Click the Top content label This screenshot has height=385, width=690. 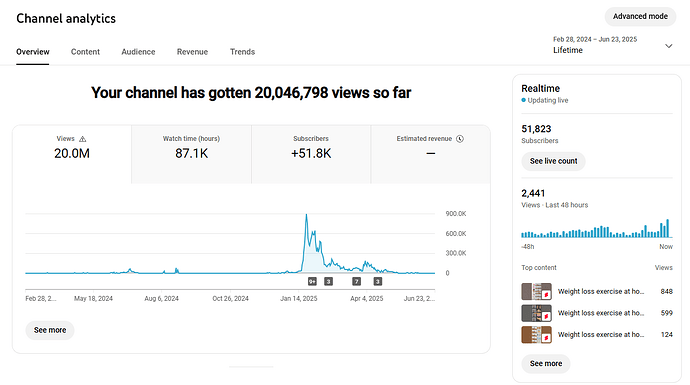click(539, 268)
